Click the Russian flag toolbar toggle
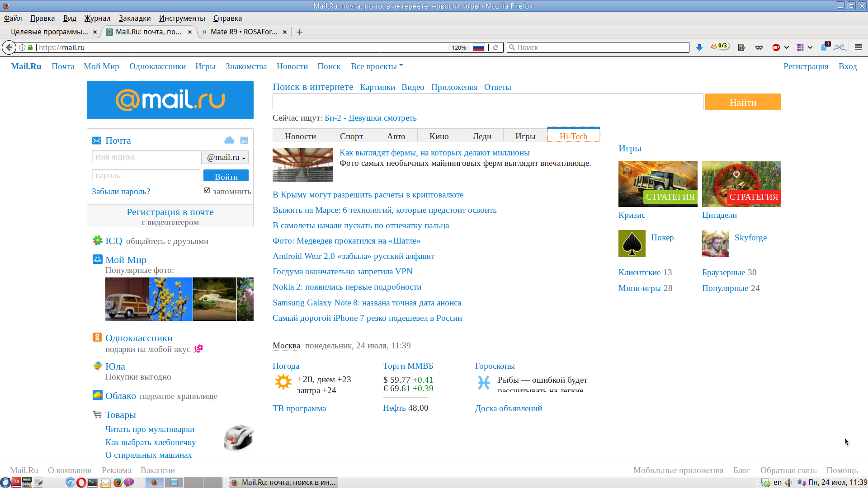This screenshot has height=488, width=868. 479,47
